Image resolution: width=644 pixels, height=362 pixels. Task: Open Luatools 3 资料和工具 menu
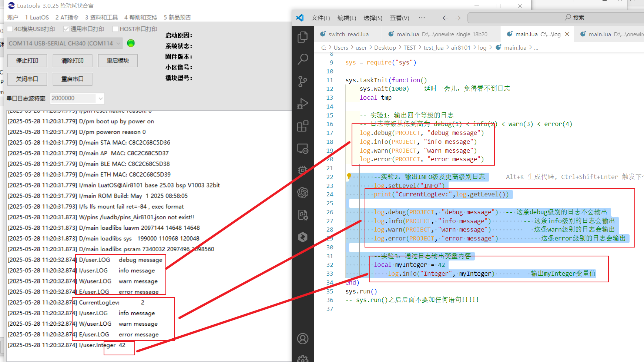tap(101, 17)
